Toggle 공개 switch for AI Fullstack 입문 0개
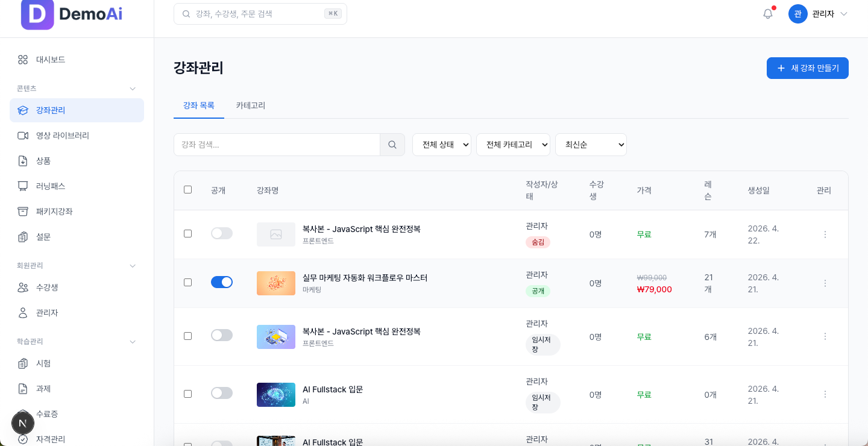The height and width of the screenshot is (446, 868). (222, 393)
